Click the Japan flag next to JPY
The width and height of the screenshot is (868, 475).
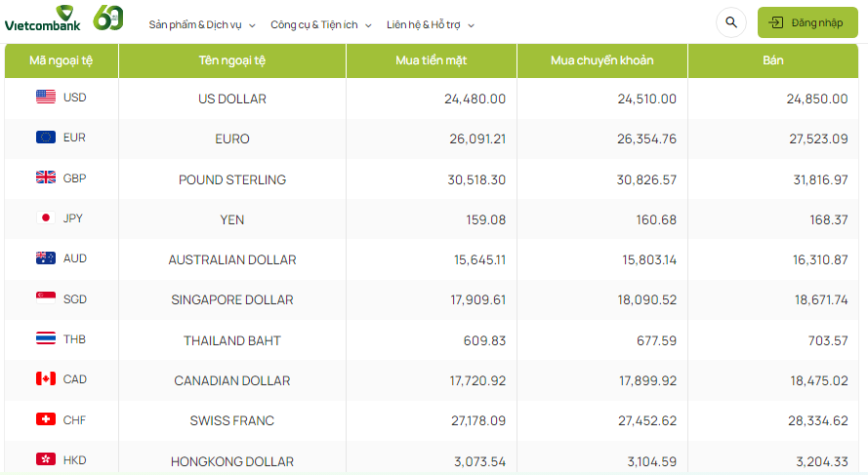click(x=46, y=218)
